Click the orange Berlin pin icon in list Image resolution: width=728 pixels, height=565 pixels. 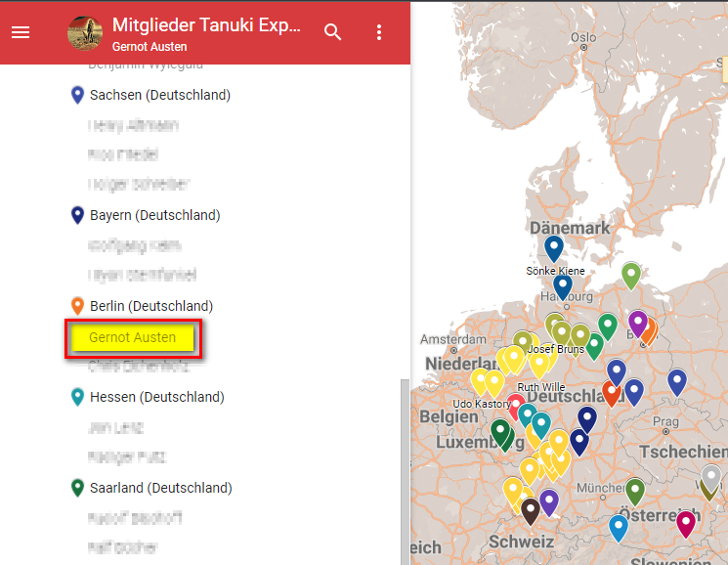[x=78, y=306]
